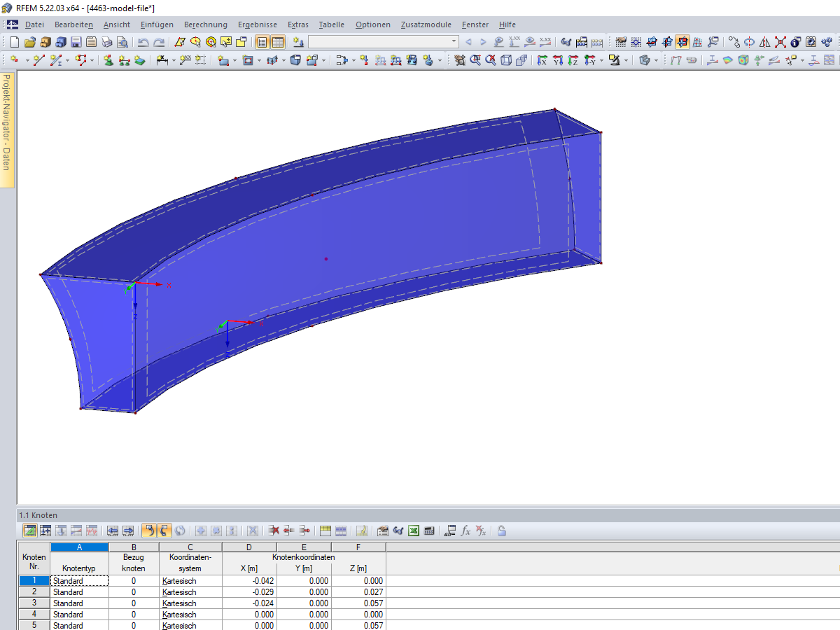Image resolution: width=840 pixels, height=630 pixels.
Task: Click the red center node of the solid
Action: click(x=325, y=259)
